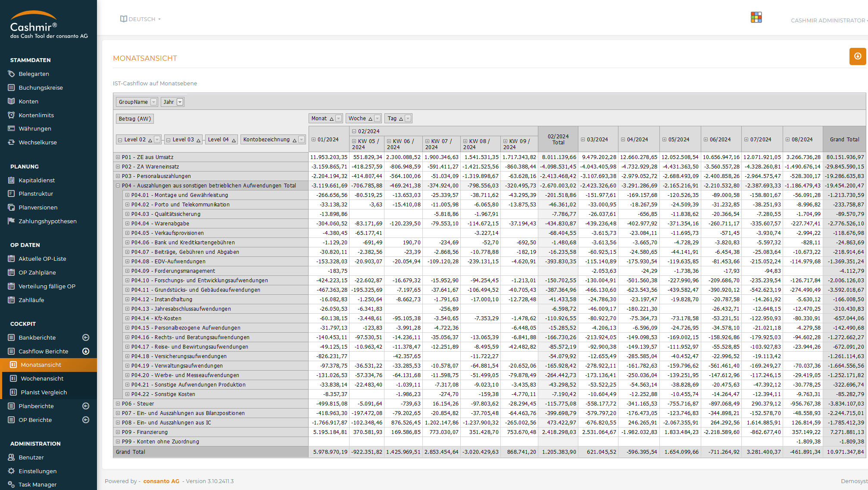The width and height of the screenshot is (868, 490).
Task: Click the Konten book icon
Action: [x=11, y=101]
